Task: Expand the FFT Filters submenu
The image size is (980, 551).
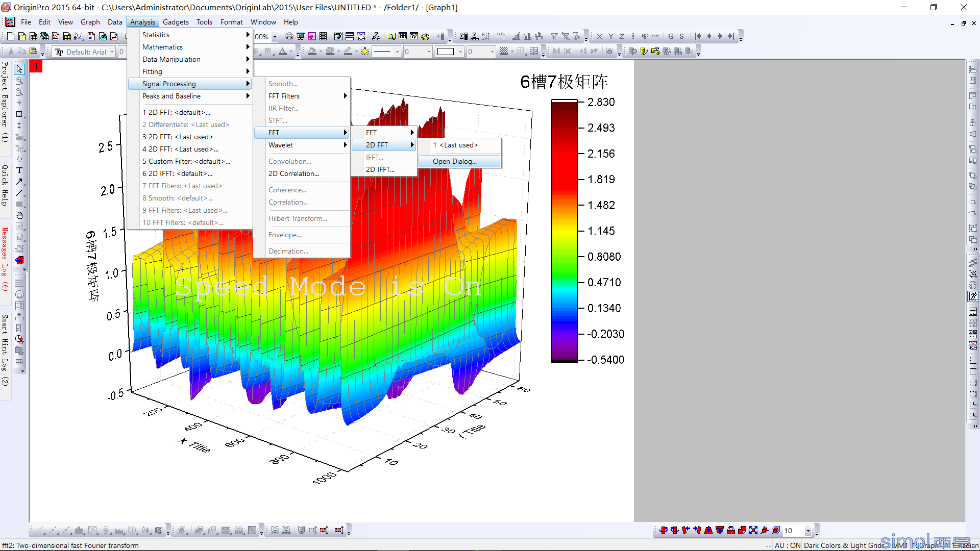Action: click(x=302, y=96)
